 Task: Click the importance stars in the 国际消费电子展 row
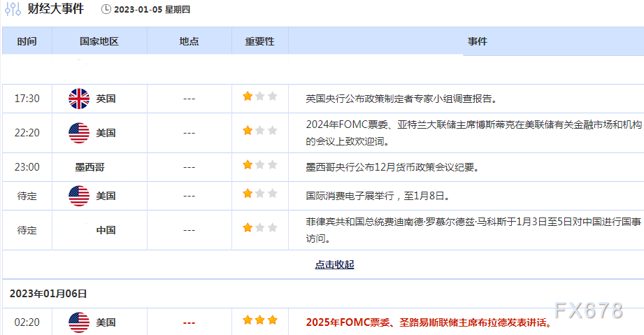click(x=259, y=193)
